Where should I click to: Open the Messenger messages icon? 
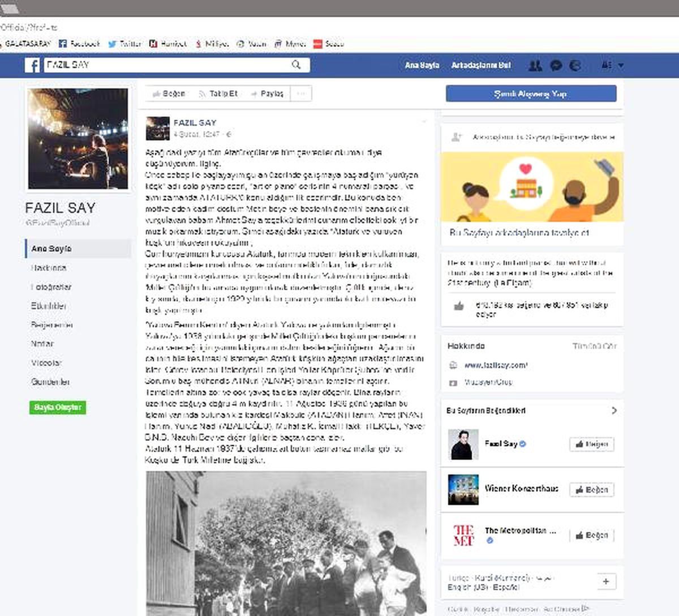pyautogui.click(x=556, y=65)
